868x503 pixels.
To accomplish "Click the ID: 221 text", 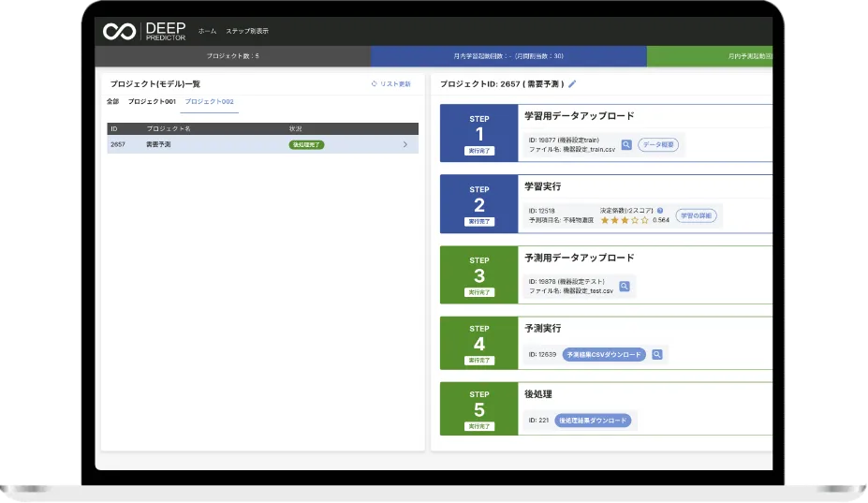I will coord(538,421).
